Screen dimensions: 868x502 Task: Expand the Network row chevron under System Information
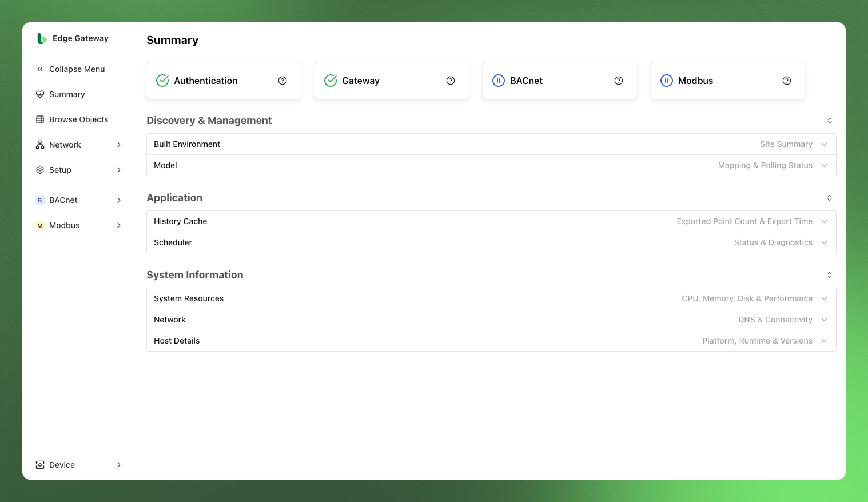pyautogui.click(x=825, y=320)
